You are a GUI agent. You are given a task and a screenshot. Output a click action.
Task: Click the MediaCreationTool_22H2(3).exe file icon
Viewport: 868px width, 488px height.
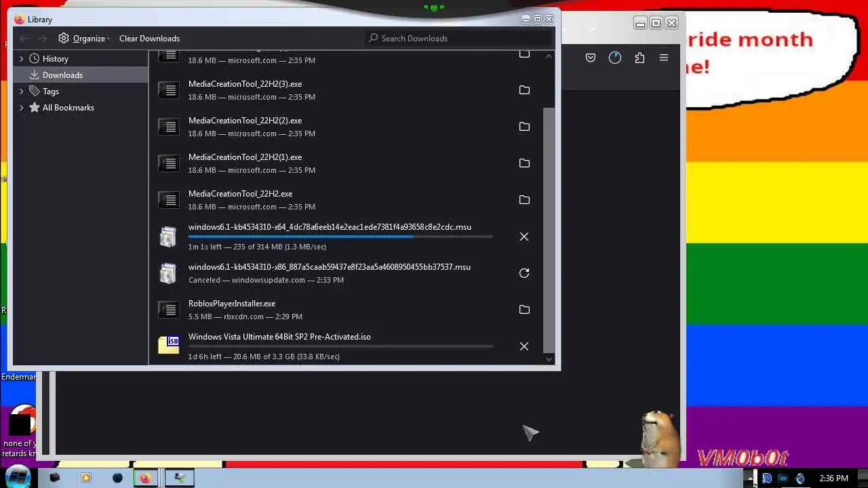click(168, 90)
